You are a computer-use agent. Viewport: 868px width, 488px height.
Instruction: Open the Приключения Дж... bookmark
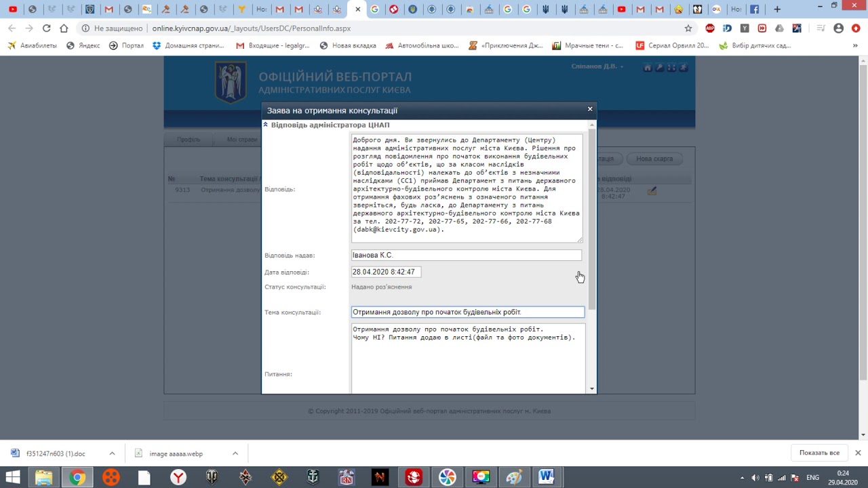(x=506, y=45)
